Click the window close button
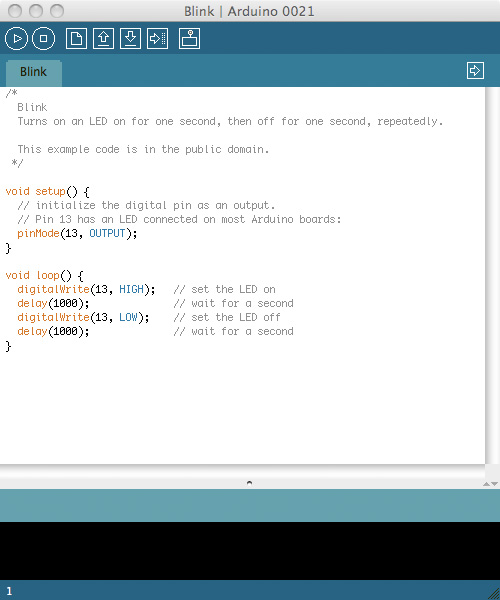This screenshot has width=500, height=600. pyautogui.click(x=15, y=11)
